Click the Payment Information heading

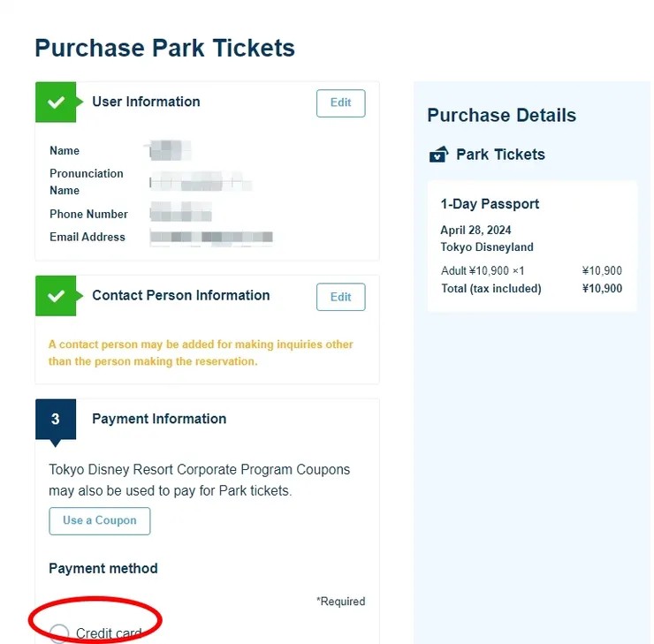pyautogui.click(x=159, y=419)
